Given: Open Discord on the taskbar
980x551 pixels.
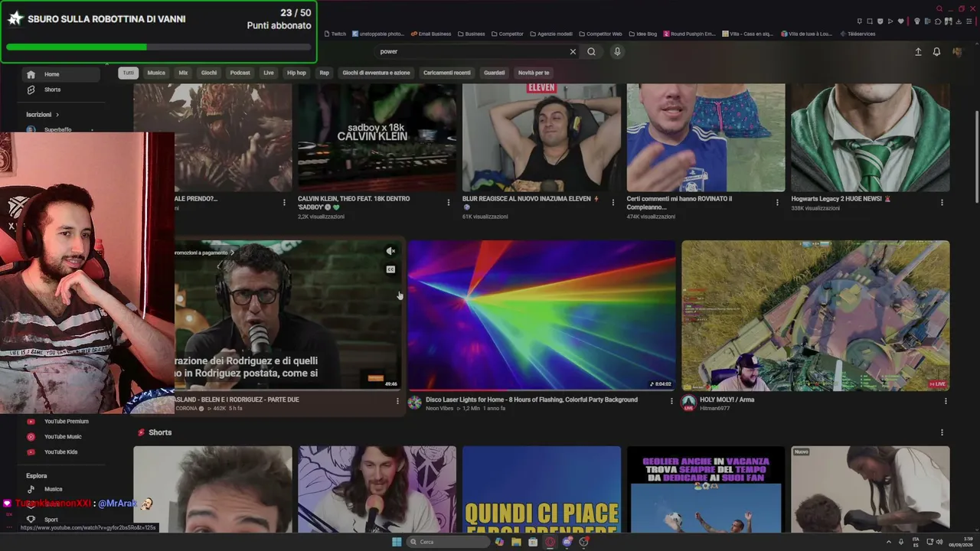Looking at the screenshot, I should [567, 542].
